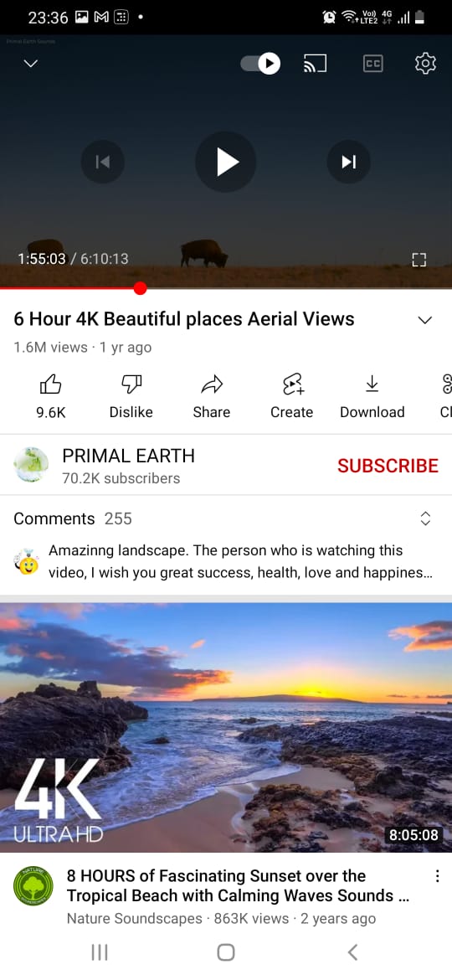Viewport: 452px width, 980px height.
Task: Toggle closed captions CC button
Action: pos(372,63)
